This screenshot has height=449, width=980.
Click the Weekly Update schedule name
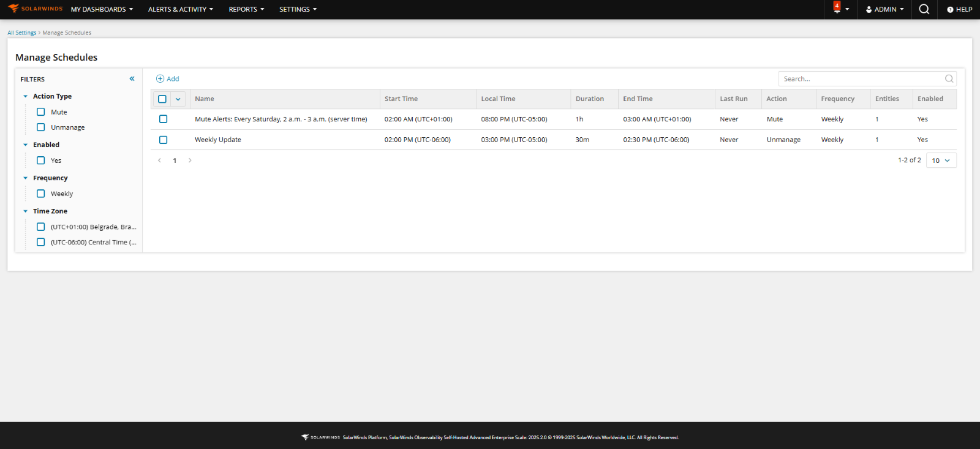click(x=218, y=140)
